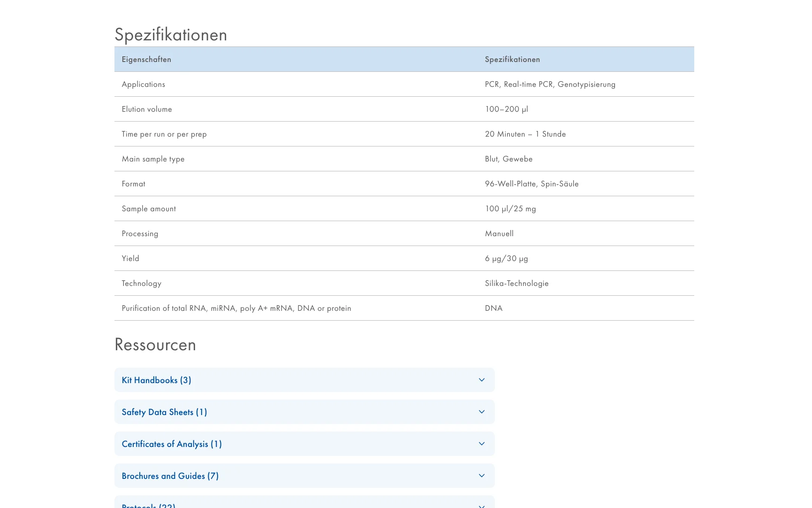
Task: Click the chevron icon on Kit Handbooks row
Action: pos(482,380)
